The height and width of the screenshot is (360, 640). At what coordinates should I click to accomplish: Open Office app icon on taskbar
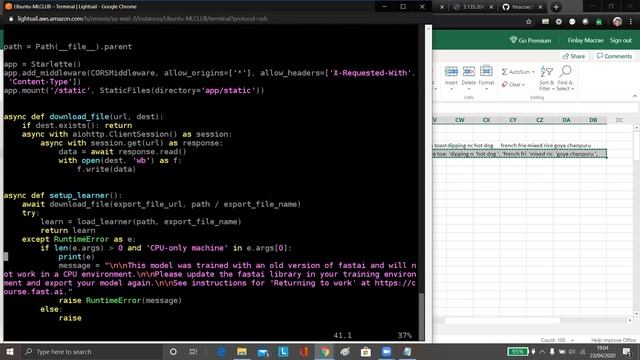coord(304,351)
